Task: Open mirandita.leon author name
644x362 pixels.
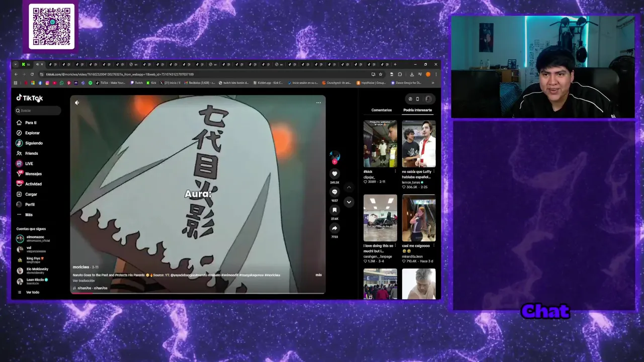Action: [412, 256]
